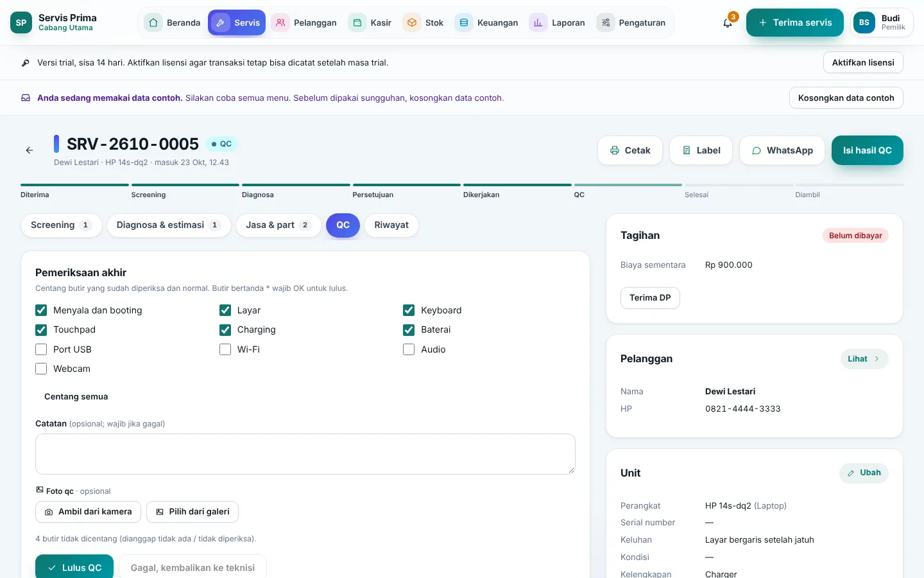Open the Budi Pemilik profile
The width and height of the screenshot is (924, 578).
click(882, 22)
